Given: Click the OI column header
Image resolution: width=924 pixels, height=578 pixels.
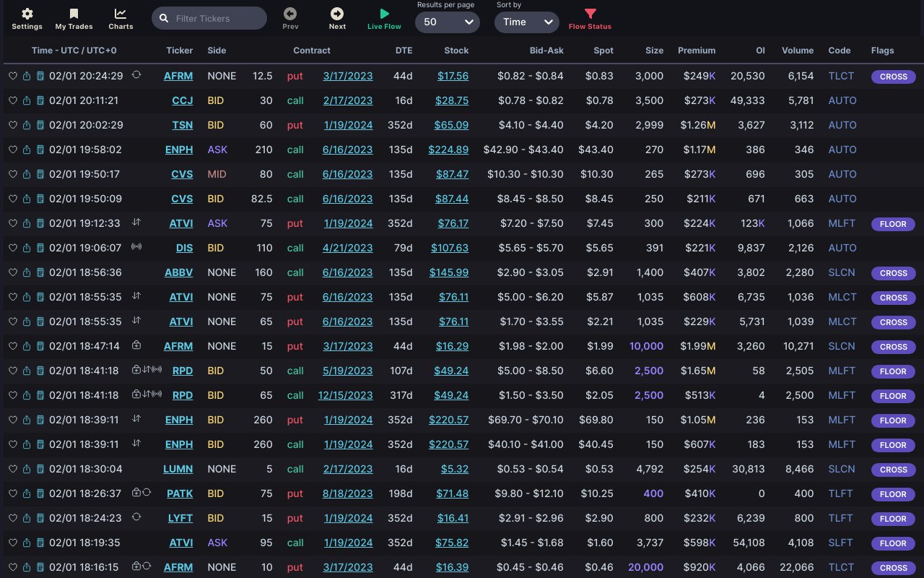Looking at the screenshot, I should (760, 51).
